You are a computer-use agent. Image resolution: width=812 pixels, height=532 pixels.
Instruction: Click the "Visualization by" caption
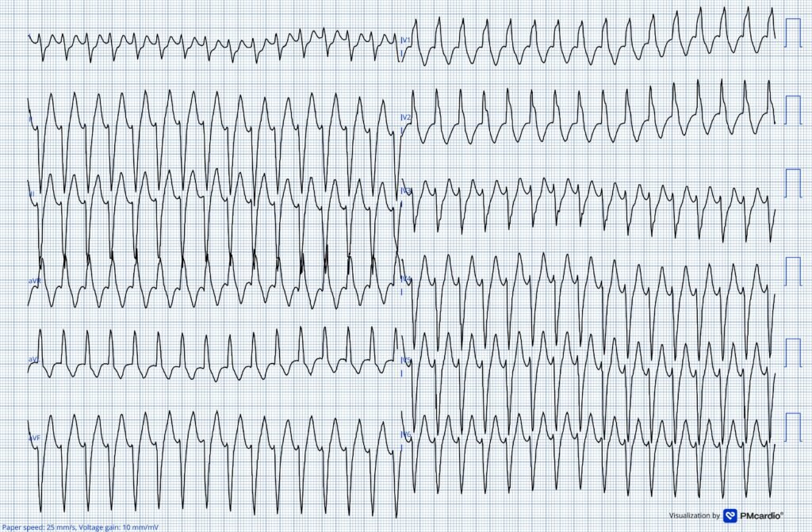694,515
